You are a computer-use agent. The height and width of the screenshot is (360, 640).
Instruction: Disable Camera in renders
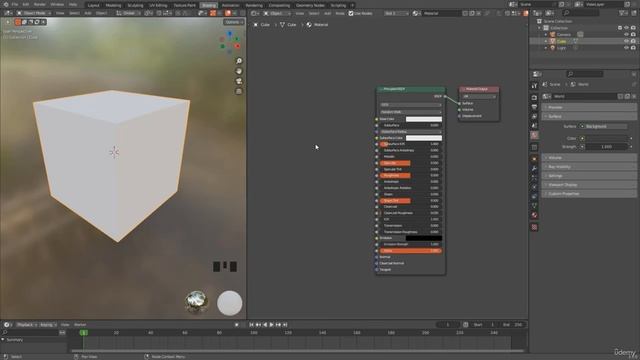(633, 35)
